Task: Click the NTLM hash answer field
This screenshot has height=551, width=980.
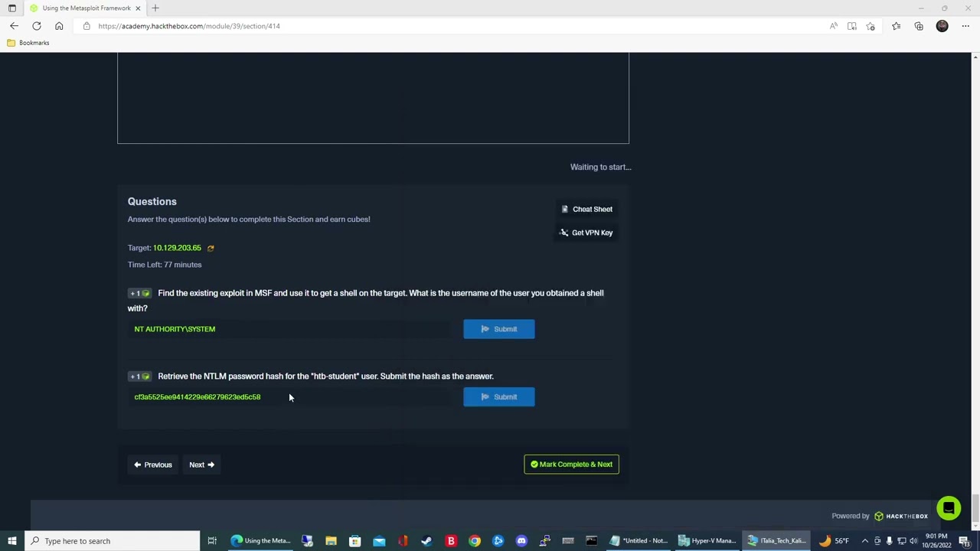Action: coord(291,397)
